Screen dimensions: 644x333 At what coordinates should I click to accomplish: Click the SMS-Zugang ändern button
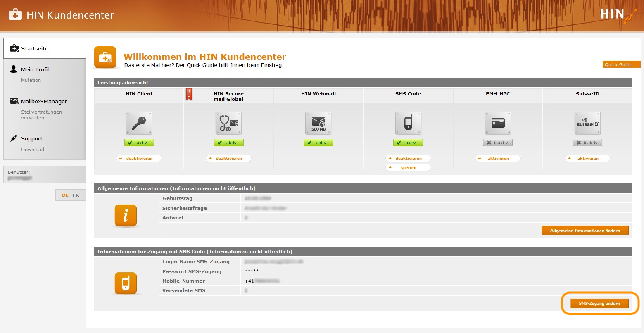(599, 303)
